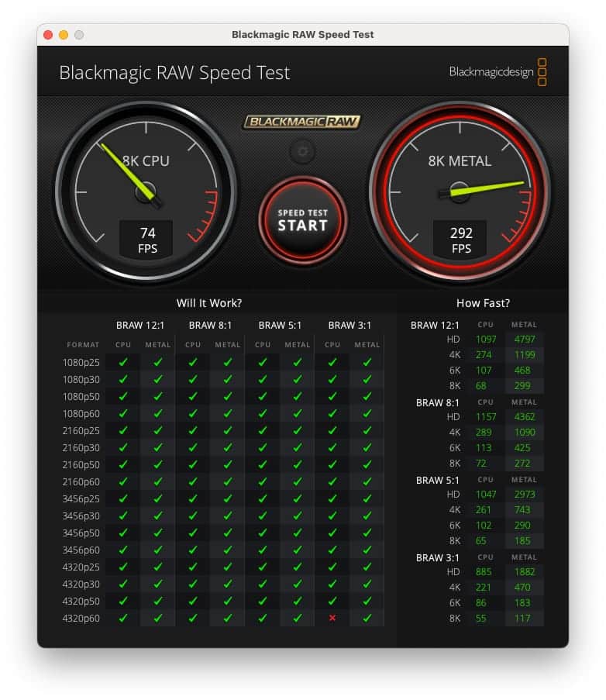Click the BRAW 3:1 column header in Will It Work
Image resolution: width=606 pixels, height=700 pixels.
pyautogui.click(x=349, y=326)
